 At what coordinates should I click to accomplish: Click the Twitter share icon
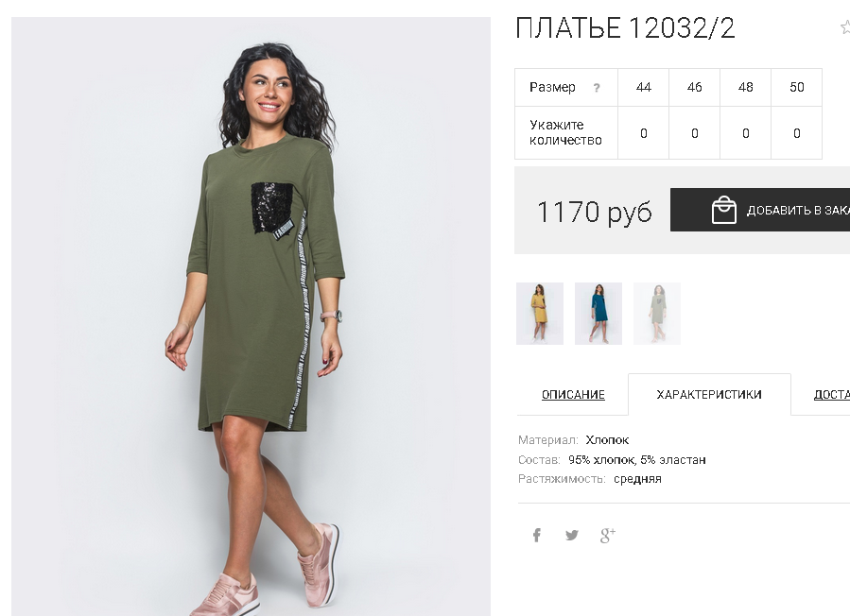coord(571,536)
